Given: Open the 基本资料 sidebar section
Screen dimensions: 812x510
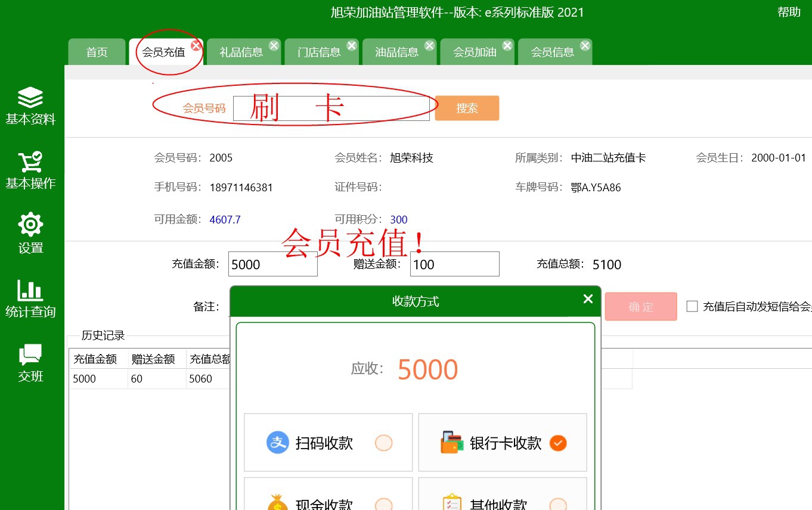Looking at the screenshot, I should pyautogui.click(x=30, y=106).
